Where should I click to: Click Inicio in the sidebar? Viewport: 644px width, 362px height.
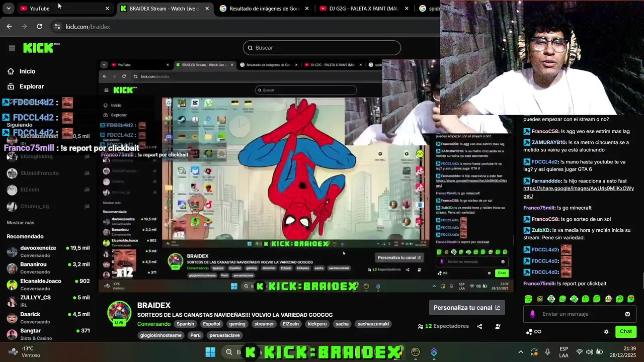pos(27,71)
